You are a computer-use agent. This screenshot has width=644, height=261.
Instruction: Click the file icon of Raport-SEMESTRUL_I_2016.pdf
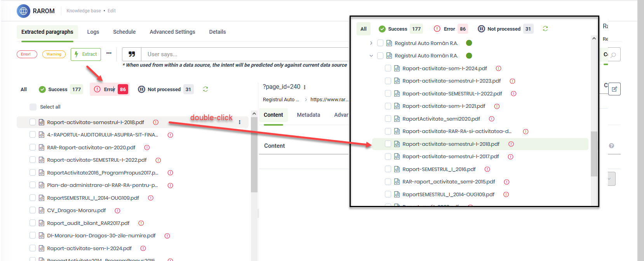click(397, 169)
